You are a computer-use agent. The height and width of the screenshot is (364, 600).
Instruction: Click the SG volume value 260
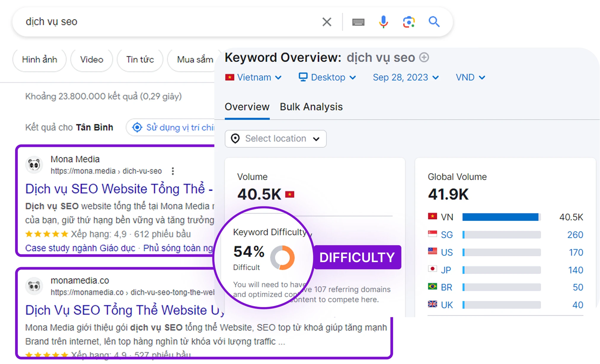[575, 235]
